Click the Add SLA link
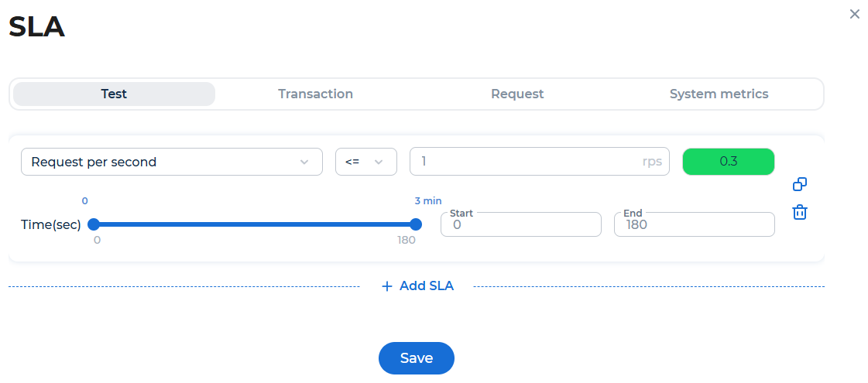Image resolution: width=868 pixels, height=383 pixels. (418, 286)
